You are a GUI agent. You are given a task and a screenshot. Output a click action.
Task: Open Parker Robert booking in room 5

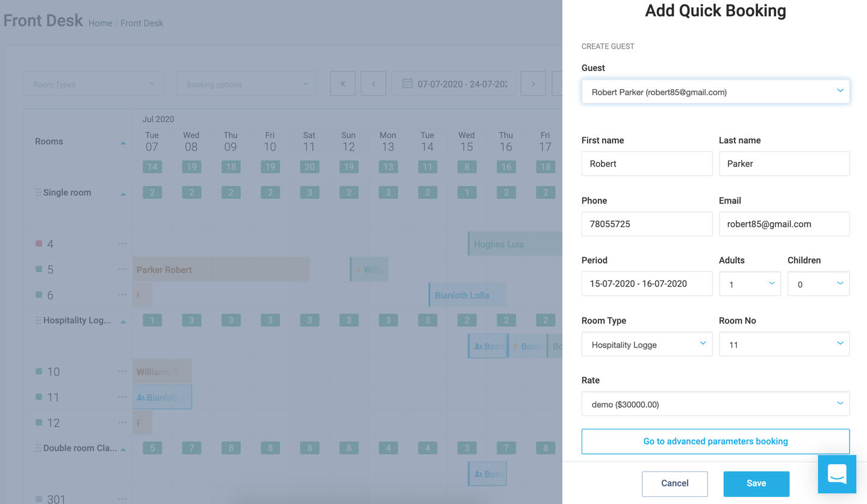[221, 269]
